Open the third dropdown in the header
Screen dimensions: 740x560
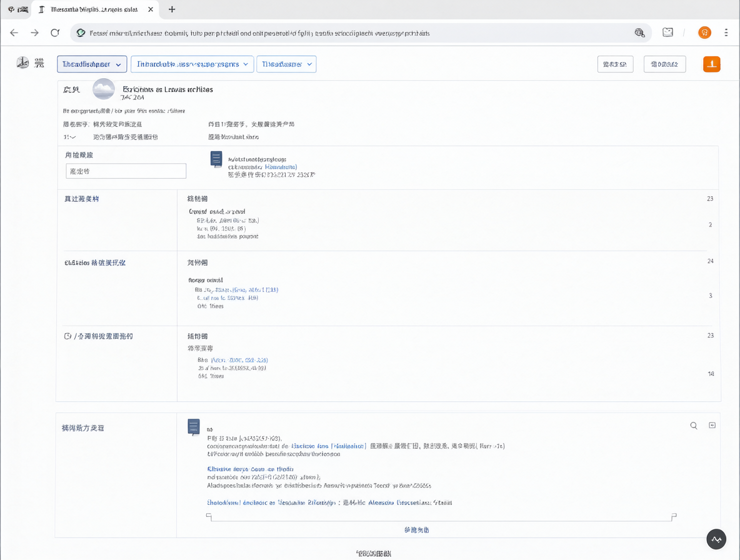tap(286, 64)
